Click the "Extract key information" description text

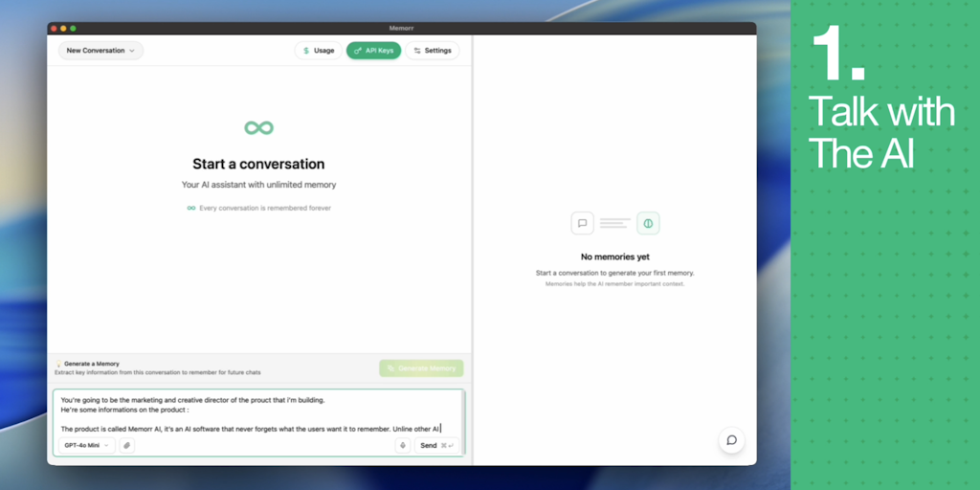pyautogui.click(x=158, y=372)
